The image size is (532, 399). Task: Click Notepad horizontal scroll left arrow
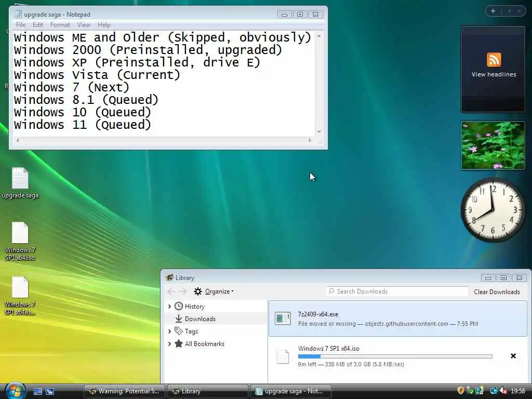click(x=18, y=140)
